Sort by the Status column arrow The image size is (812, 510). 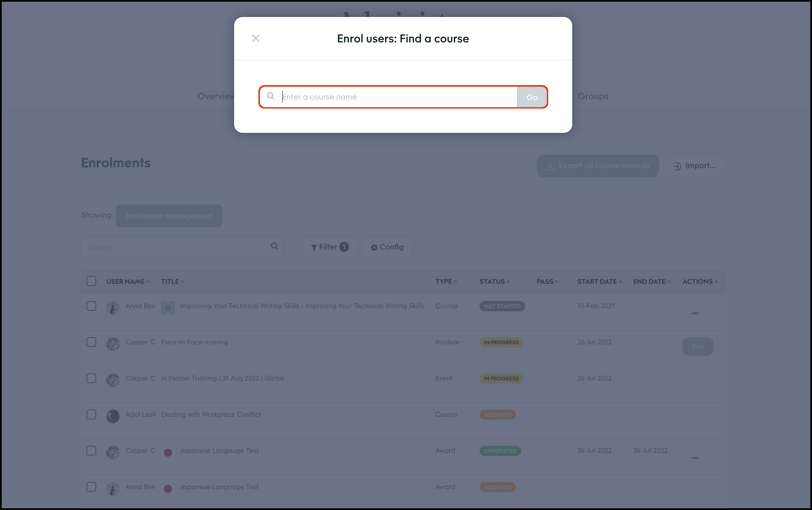(508, 282)
